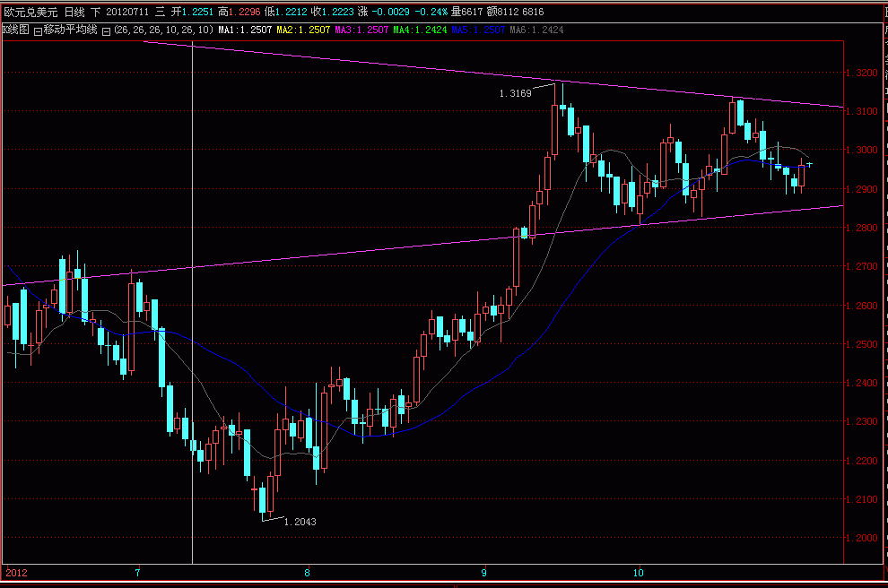This screenshot has height=588, width=888.
Task: Click the MA5:1.2507 blue legend entry
Action: coord(478,30)
